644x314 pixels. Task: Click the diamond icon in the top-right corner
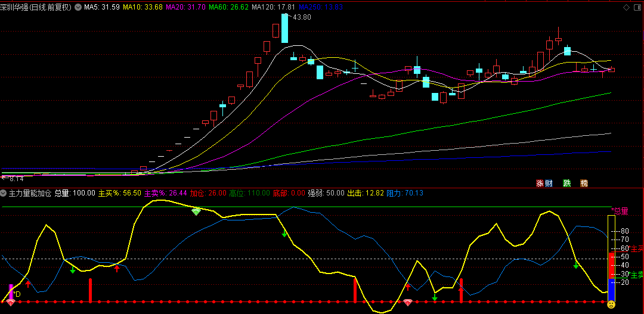tap(626, 7)
